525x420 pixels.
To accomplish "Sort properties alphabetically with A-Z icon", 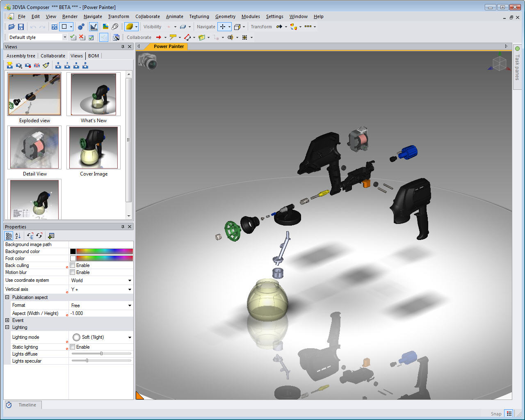I will pos(18,236).
